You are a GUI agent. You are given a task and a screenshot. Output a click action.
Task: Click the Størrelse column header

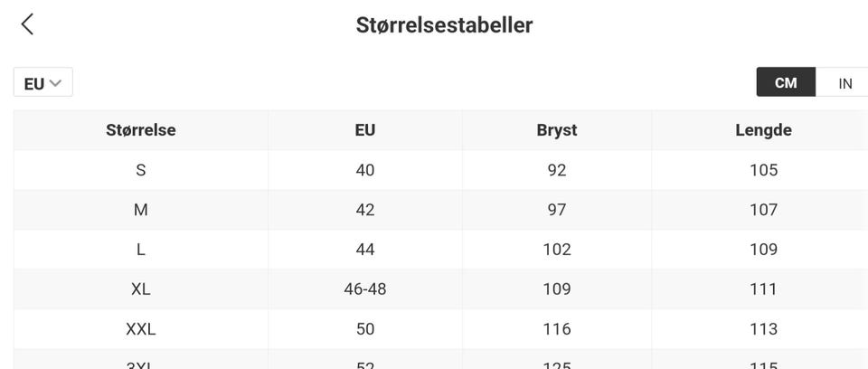(x=141, y=130)
